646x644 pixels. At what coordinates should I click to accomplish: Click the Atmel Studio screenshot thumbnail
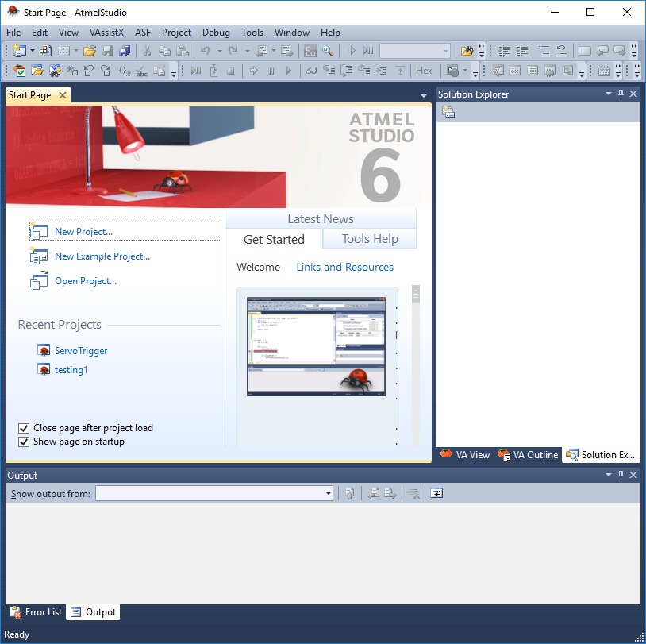[316, 347]
